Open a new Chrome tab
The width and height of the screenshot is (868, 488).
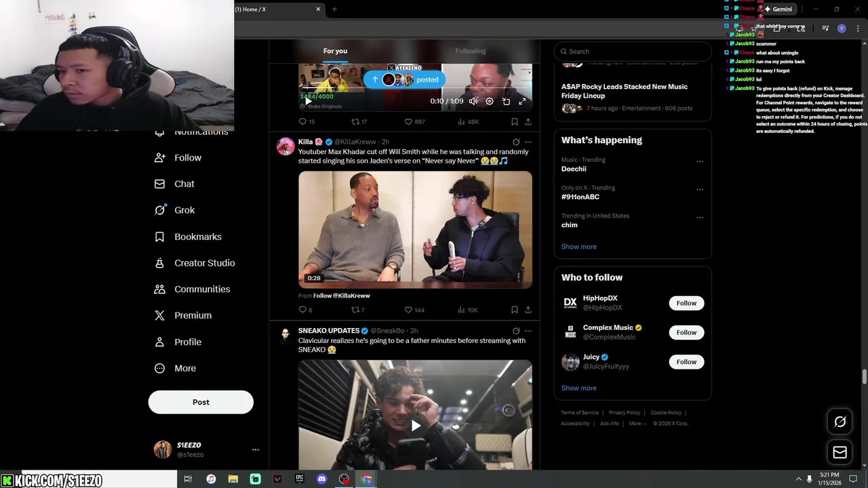(334, 9)
